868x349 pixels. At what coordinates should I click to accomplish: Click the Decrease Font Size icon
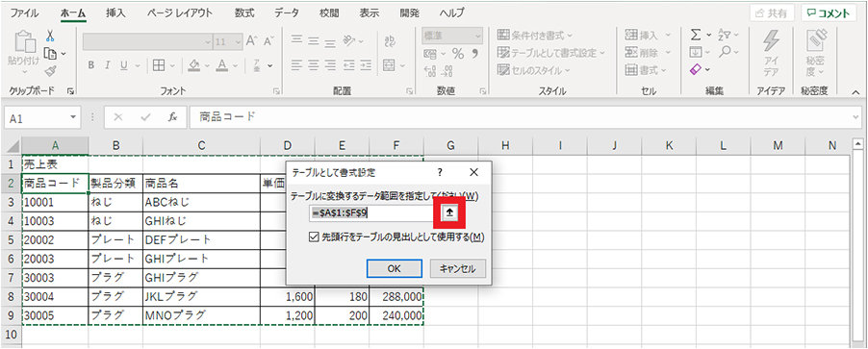coord(268,41)
